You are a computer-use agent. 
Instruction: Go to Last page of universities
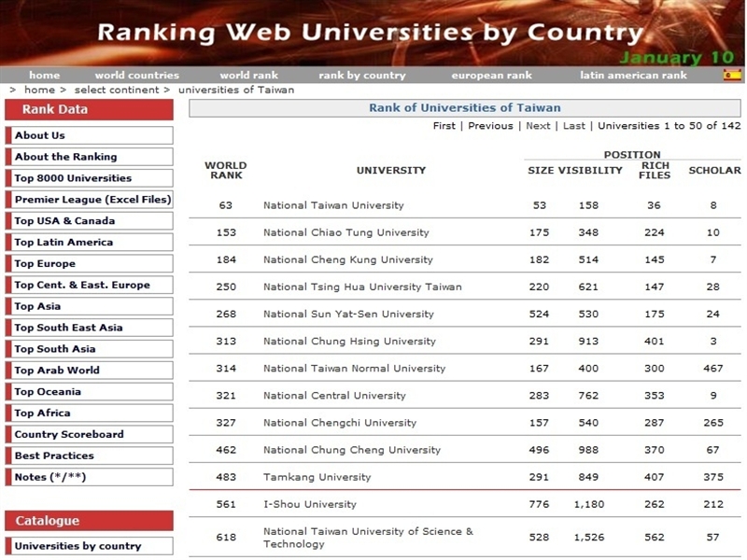[x=574, y=126]
